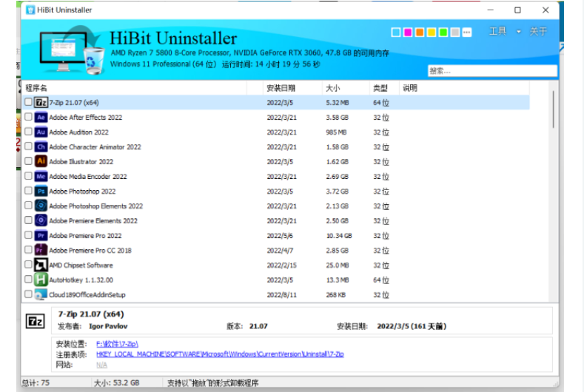Click the 7-Zip icon in program list
The image size is (584, 392).
coord(41,102)
